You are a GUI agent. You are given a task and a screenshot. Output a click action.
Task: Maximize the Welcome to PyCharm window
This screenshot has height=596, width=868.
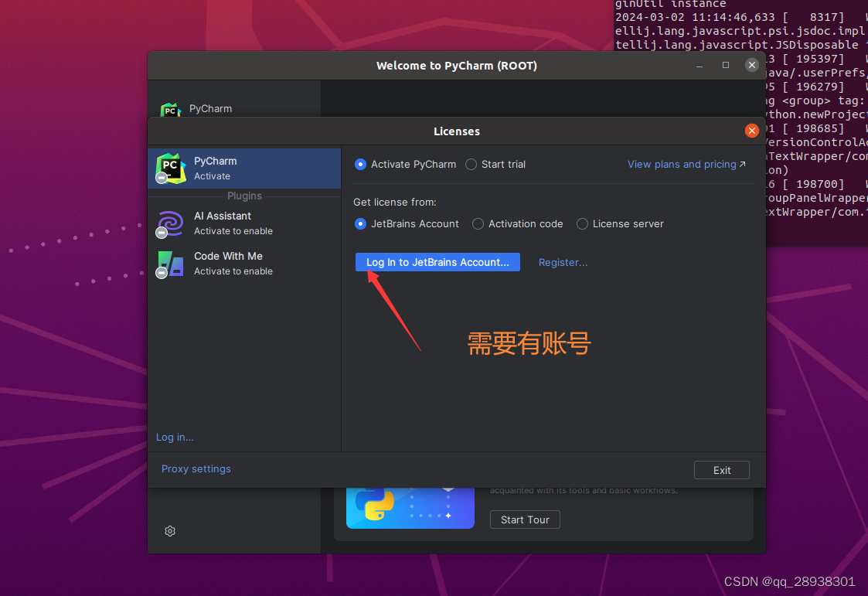click(726, 65)
